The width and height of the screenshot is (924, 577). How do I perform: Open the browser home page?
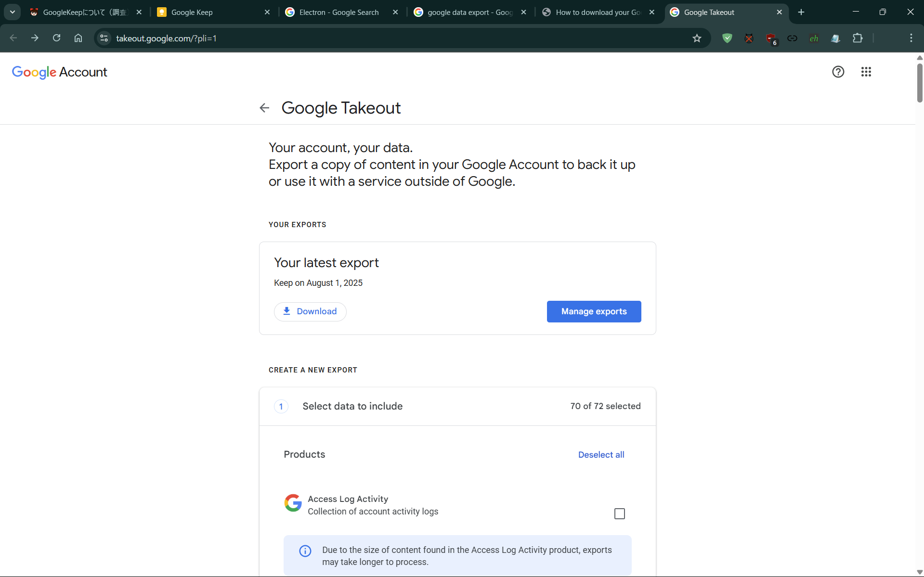click(x=78, y=38)
